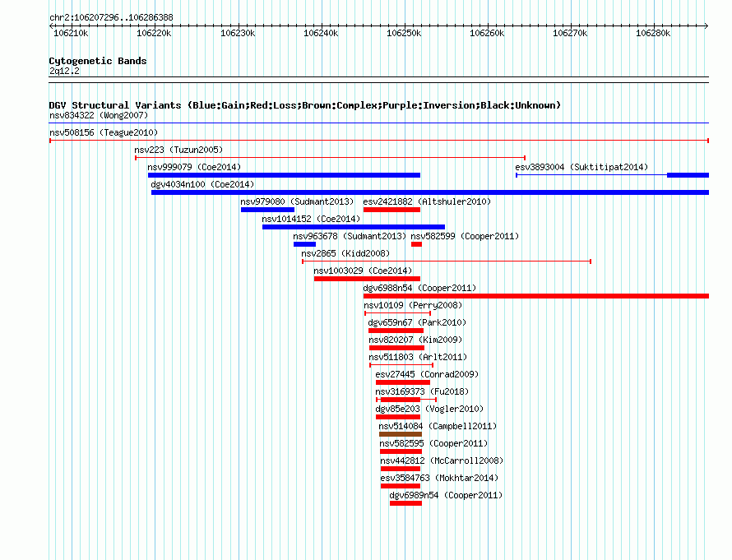Select the nsv223 (Tuzun2005) label

pos(178,150)
